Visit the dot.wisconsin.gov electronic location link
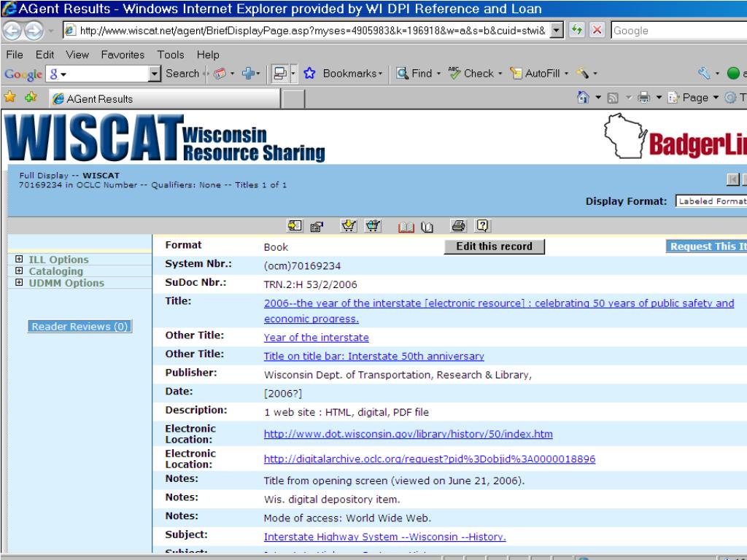 (409, 434)
